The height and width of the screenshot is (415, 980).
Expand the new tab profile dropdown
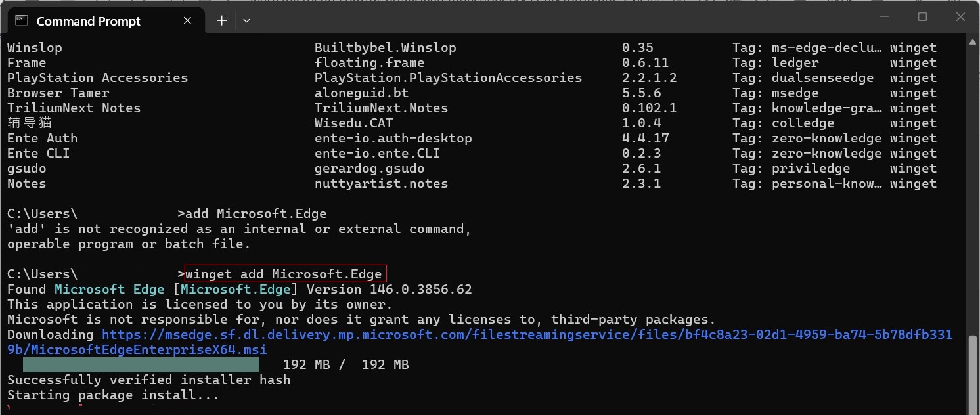click(246, 21)
